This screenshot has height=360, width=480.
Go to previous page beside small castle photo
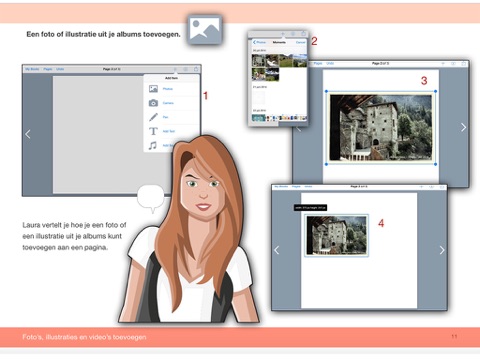point(277,250)
